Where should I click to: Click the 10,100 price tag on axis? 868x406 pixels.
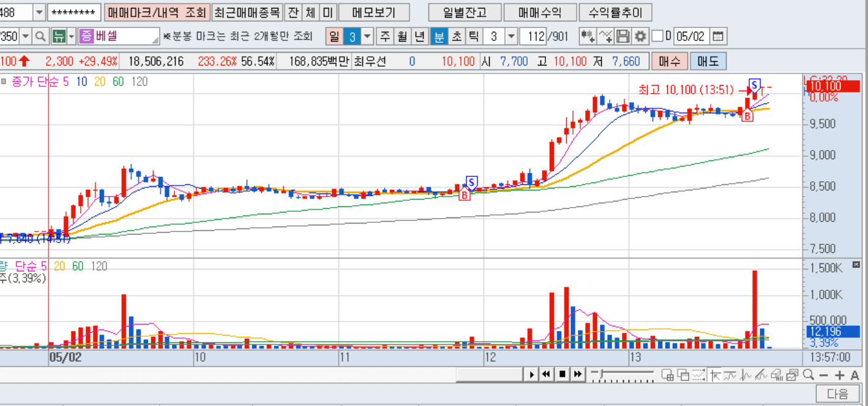tap(833, 86)
